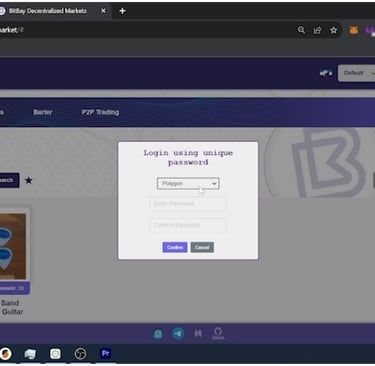Viewport: 375px width, 366px height.
Task: Open the P2P Trading navigation tab
Action: [100, 112]
